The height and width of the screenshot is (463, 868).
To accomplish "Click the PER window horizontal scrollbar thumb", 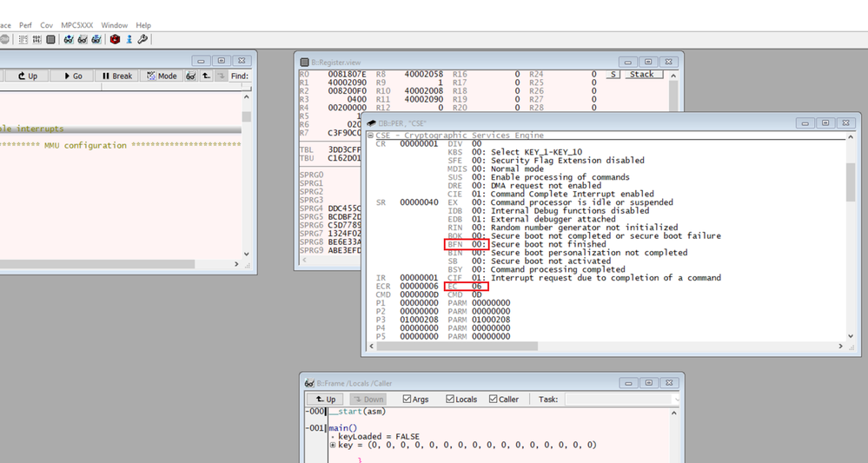I will pos(457,347).
